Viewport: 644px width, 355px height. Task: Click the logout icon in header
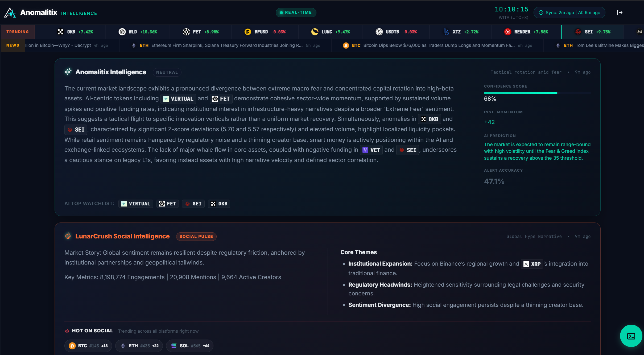click(x=620, y=13)
